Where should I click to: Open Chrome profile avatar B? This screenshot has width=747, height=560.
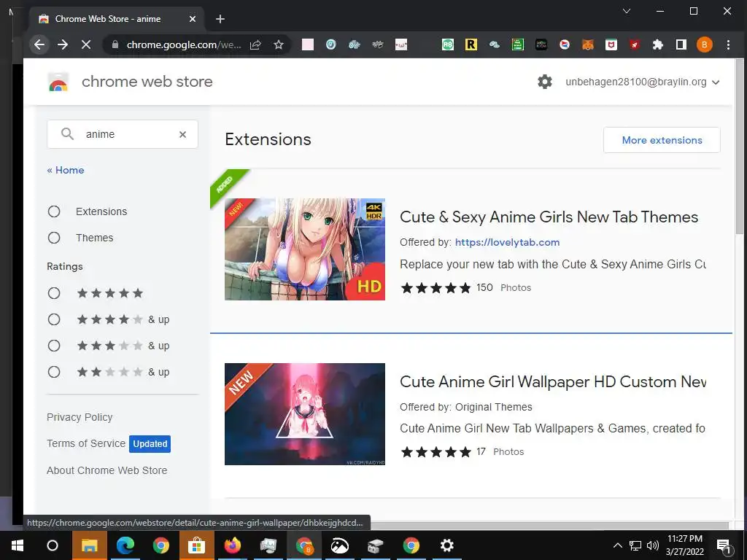pyautogui.click(x=705, y=44)
